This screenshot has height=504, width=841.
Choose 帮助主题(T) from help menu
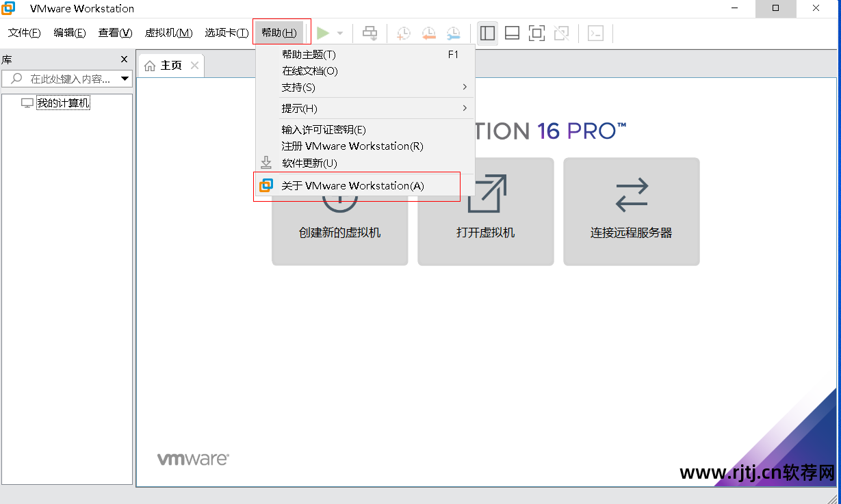[365, 55]
